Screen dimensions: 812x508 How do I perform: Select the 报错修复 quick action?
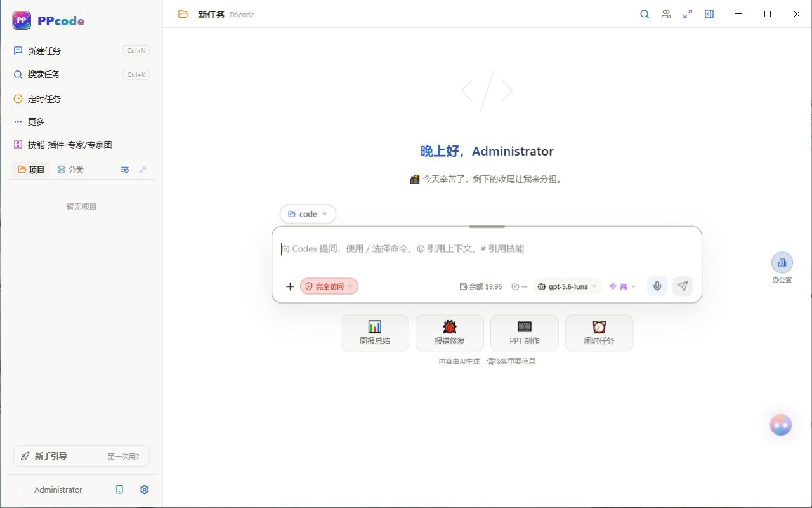tap(450, 333)
